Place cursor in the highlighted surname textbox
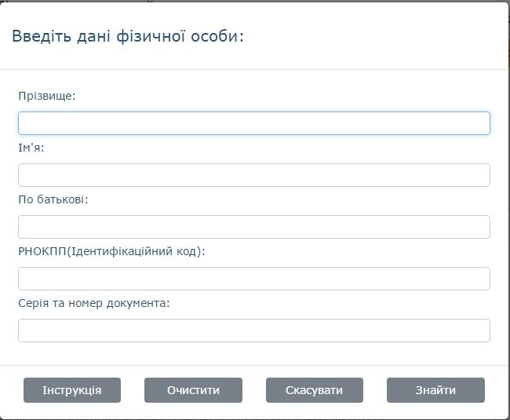The image size is (510, 420). pyautogui.click(x=253, y=123)
